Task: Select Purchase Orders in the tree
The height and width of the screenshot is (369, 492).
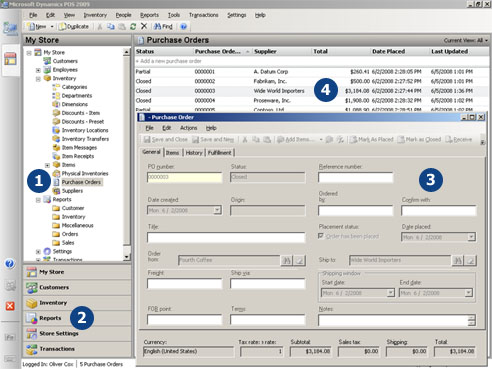Action: (81, 182)
